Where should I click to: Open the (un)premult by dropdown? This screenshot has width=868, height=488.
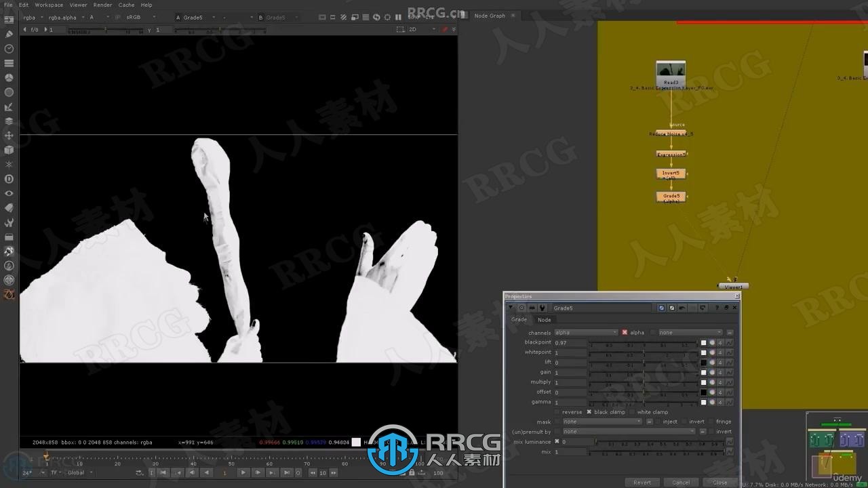pyautogui.click(x=629, y=432)
